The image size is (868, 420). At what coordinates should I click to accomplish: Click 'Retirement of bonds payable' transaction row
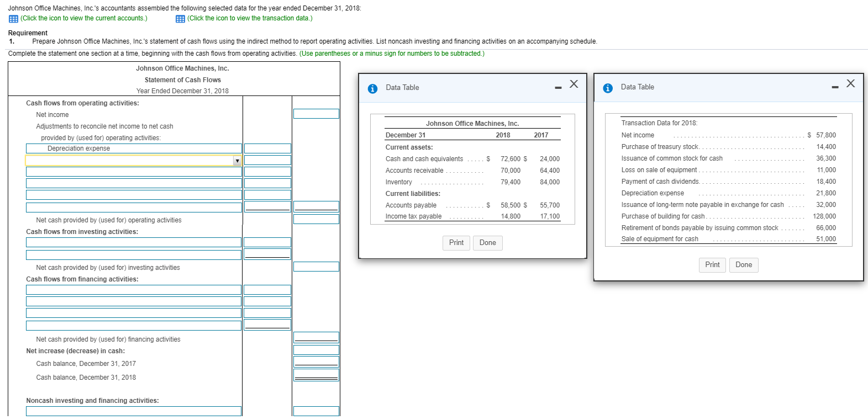pos(728,228)
